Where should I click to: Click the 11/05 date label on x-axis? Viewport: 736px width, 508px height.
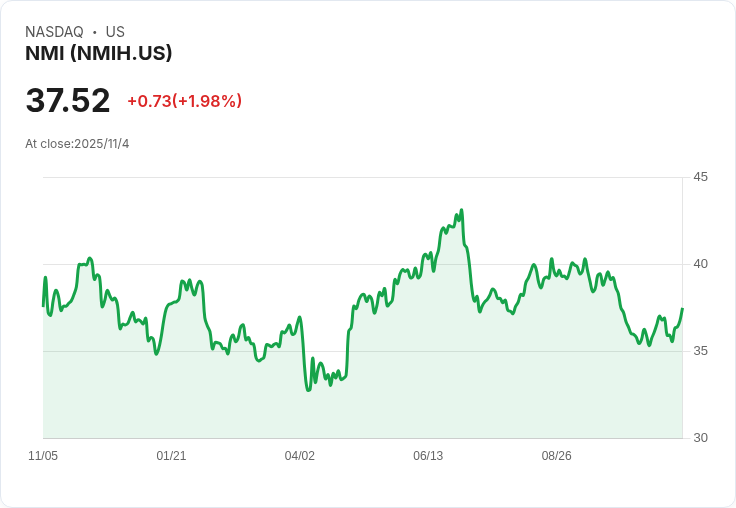coord(43,456)
